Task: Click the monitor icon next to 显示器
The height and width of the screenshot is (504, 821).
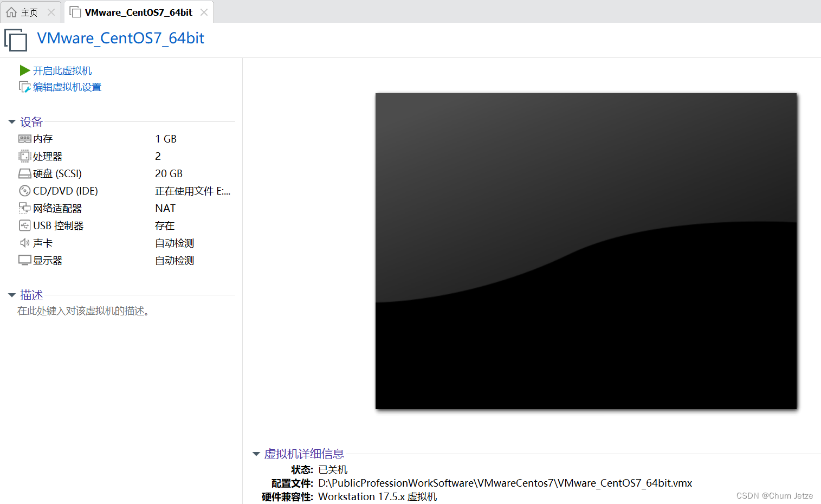Action: (x=24, y=260)
